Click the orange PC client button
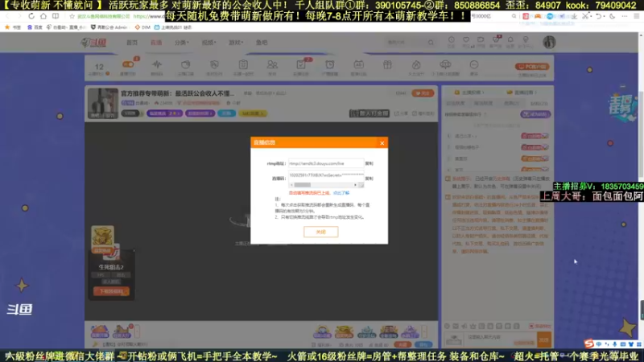Screen dimensions: 644x362 (x=532, y=67)
